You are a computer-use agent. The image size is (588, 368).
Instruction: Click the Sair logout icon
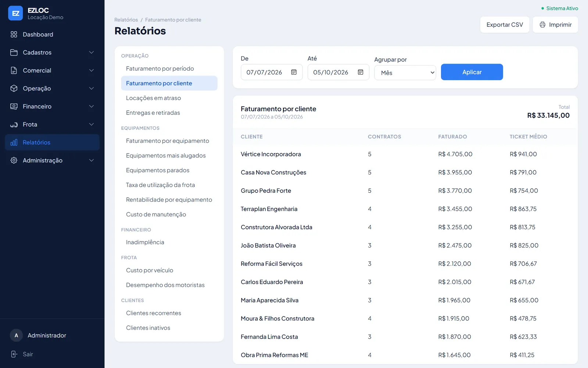(x=14, y=354)
